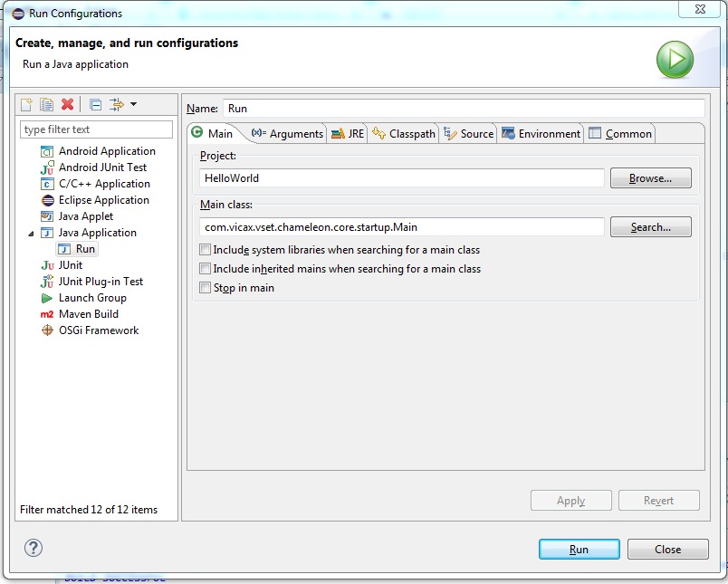Open the Help question mark icon
Image resolution: width=728 pixels, height=584 pixels.
tap(34, 548)
